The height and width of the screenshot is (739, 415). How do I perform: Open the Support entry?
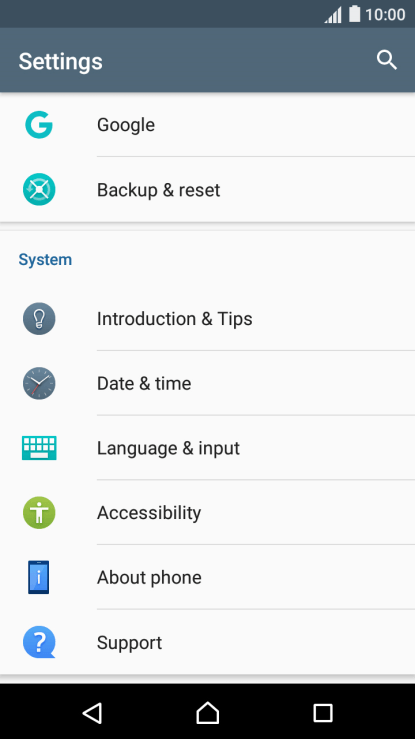coord(207,642)
